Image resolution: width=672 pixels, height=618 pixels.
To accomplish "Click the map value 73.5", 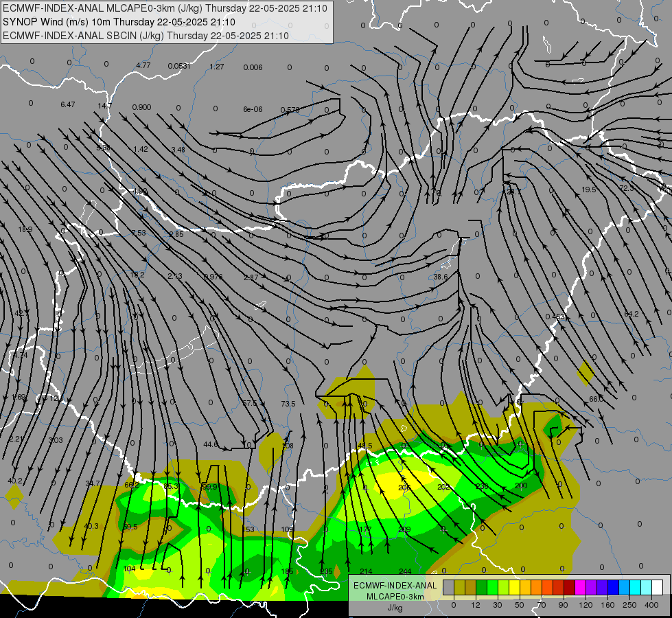I will click(288, 404).
